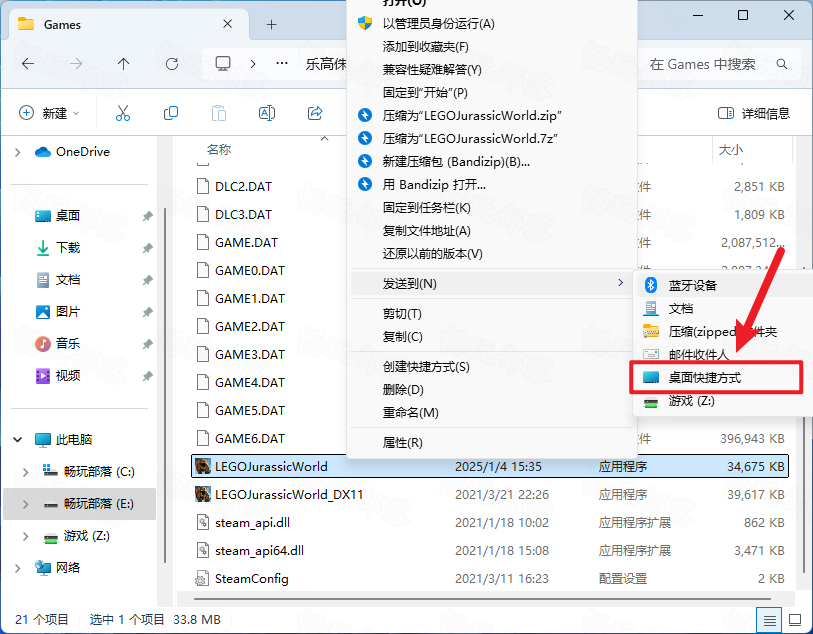This screenshot has height=634, width=813.
Task: Expand the 畅玩部落 (E:) drive node
Action: pyautogui.click(x=25, y=504)
